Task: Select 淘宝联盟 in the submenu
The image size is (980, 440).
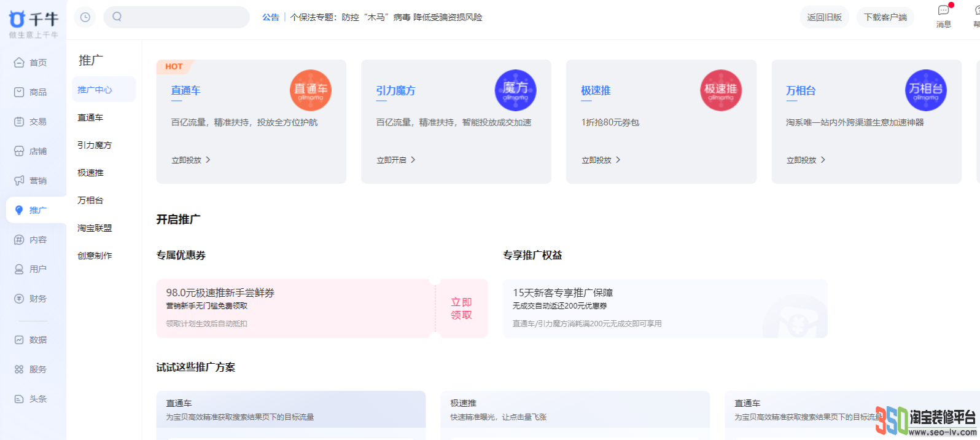Action: [95, 228]
